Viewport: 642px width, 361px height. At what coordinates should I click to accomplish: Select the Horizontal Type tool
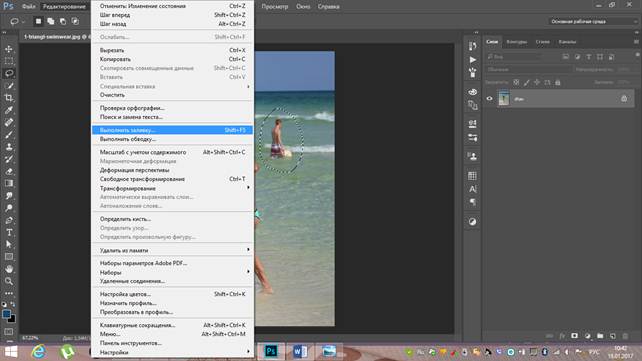pos(9,232)
